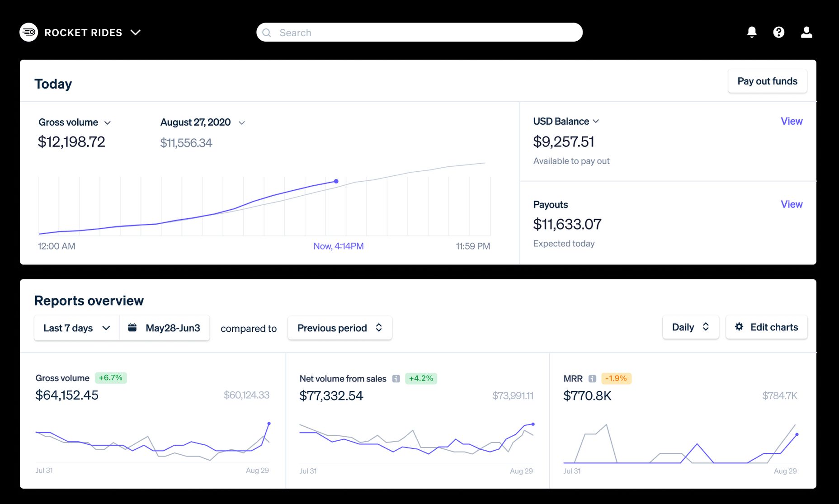Click the search magnifier icon
This screenshot has width=839, height=504.
tap(267, 33)
